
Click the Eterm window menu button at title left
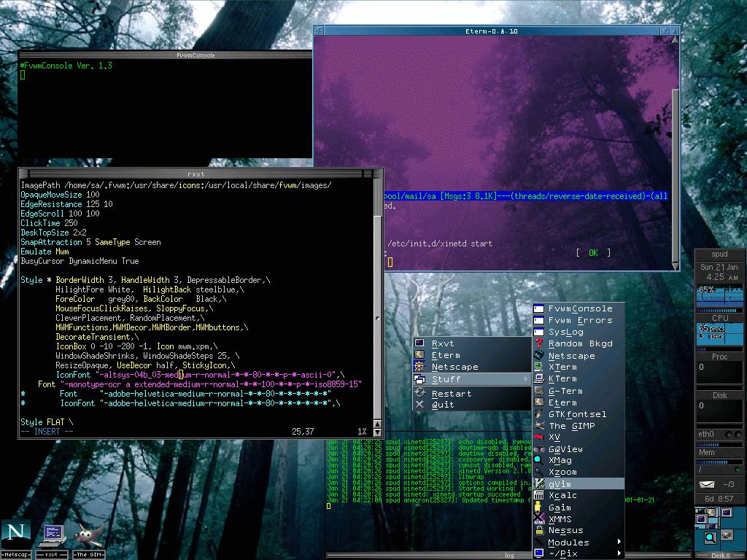tap(319, 31)
